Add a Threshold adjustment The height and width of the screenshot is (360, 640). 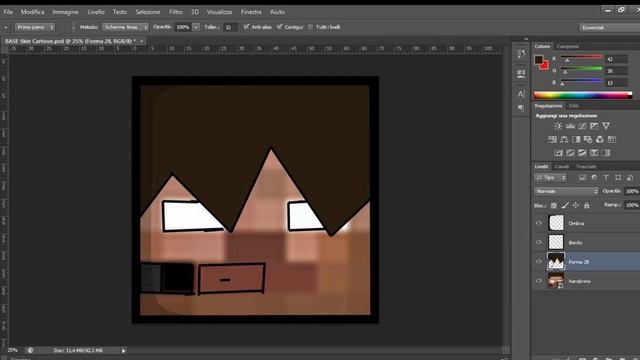[582, 153]
